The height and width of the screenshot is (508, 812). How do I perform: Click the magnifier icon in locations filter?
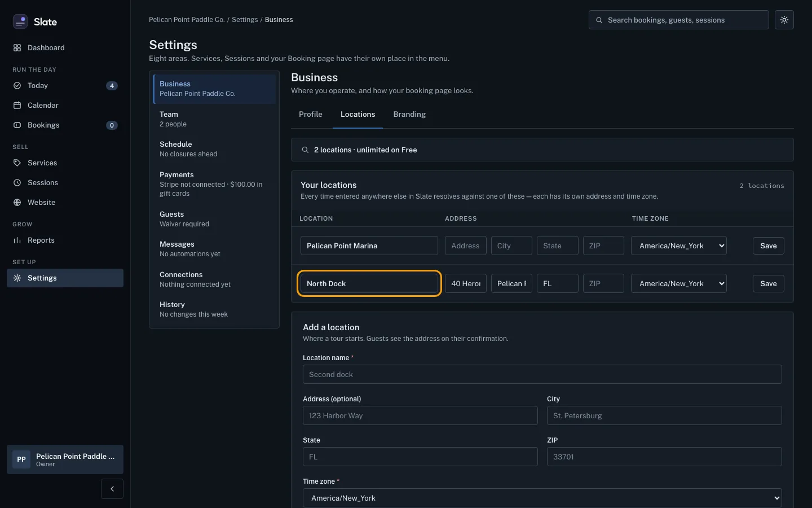305,150
